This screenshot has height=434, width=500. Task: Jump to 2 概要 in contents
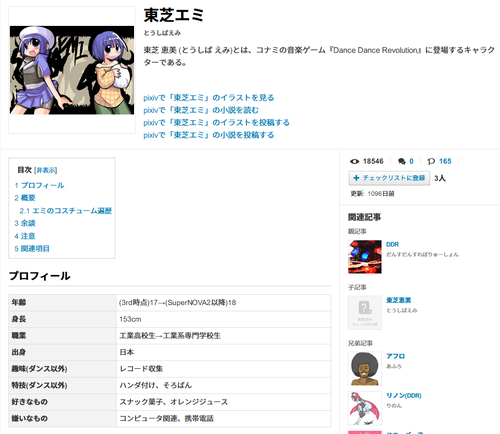[x=25, y=198]
